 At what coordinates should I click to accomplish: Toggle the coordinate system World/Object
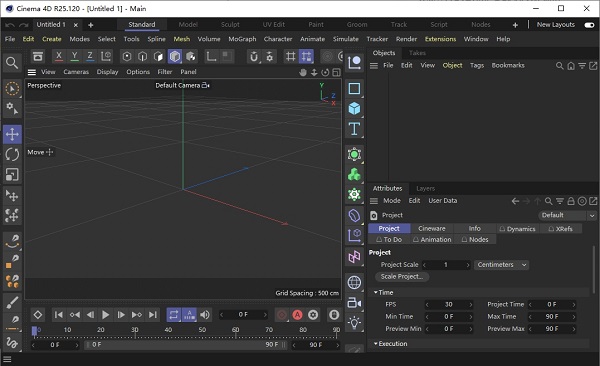(x=106, y=57)
